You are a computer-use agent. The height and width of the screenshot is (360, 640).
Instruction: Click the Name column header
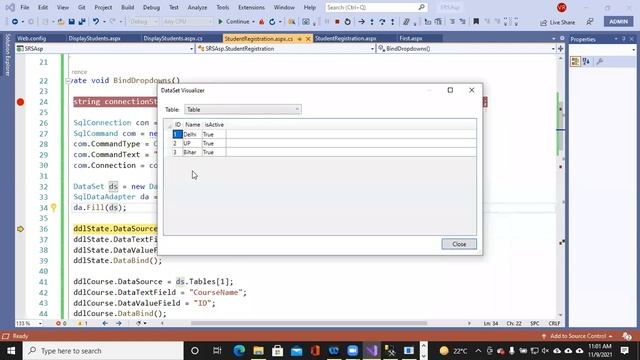click(192, 124)
